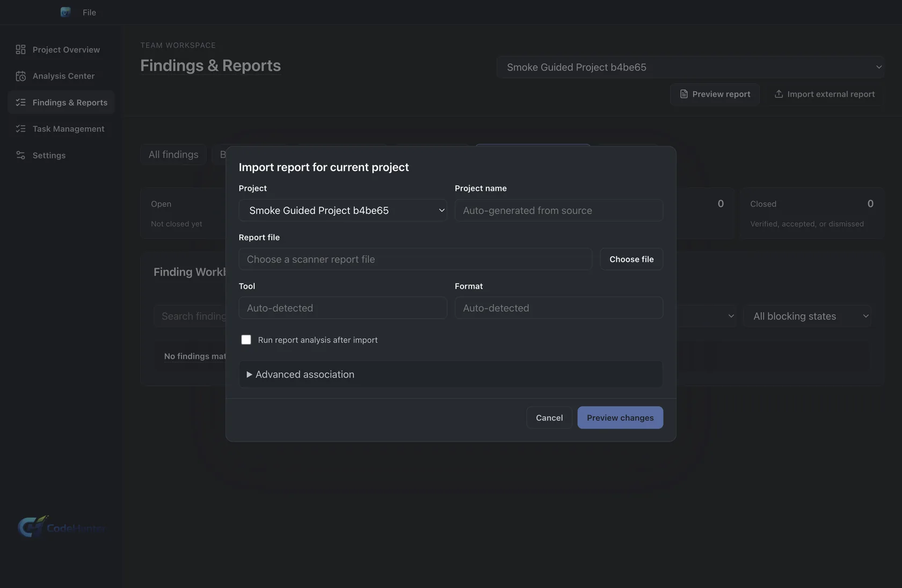The width and height of the screenshot is (902, 588).
Task: Click the document icon on Preview report
Action: coord(683,94)
